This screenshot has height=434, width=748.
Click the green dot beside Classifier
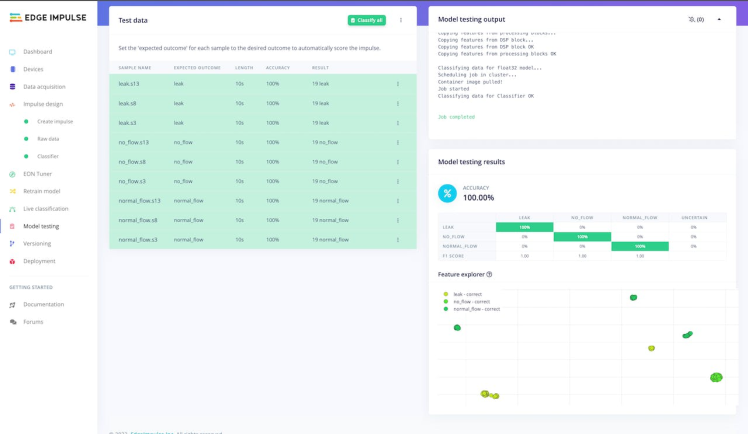(26, 156)
